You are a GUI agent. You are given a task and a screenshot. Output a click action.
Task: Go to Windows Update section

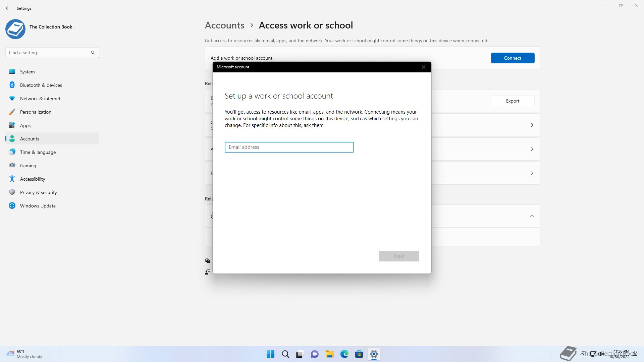pos(38,206)
